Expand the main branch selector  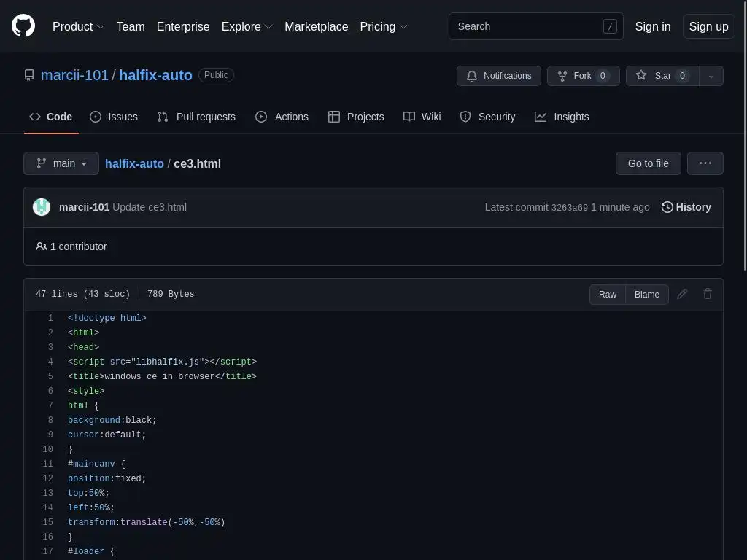tap(61, 163)
